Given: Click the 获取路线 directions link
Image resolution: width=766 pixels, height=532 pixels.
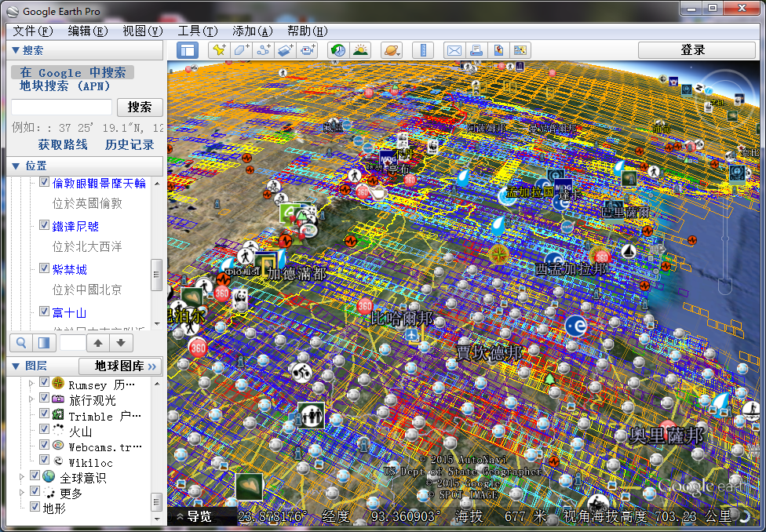Looking at the screenshot, I should (63, 144).
